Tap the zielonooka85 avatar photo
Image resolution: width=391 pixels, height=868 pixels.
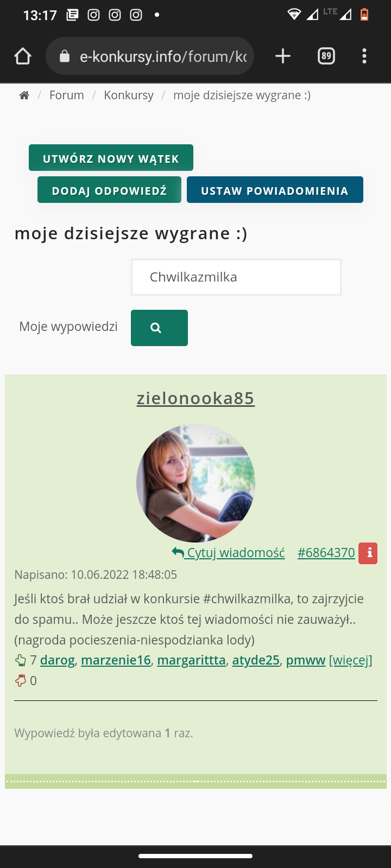[x=195, y=483]
